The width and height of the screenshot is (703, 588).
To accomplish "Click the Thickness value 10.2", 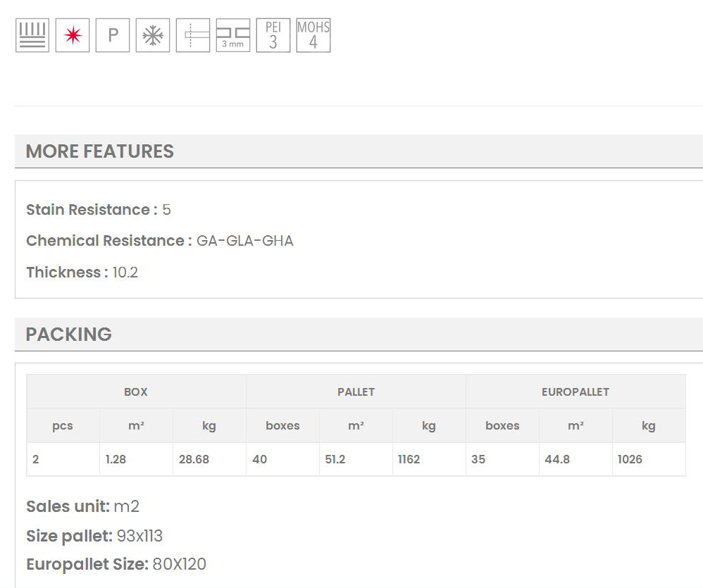I will (125, 273).
